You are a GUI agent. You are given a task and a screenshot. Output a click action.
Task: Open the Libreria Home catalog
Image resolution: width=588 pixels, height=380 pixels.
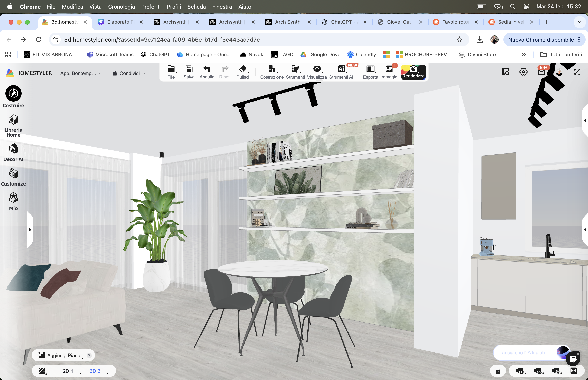point(13,120)
